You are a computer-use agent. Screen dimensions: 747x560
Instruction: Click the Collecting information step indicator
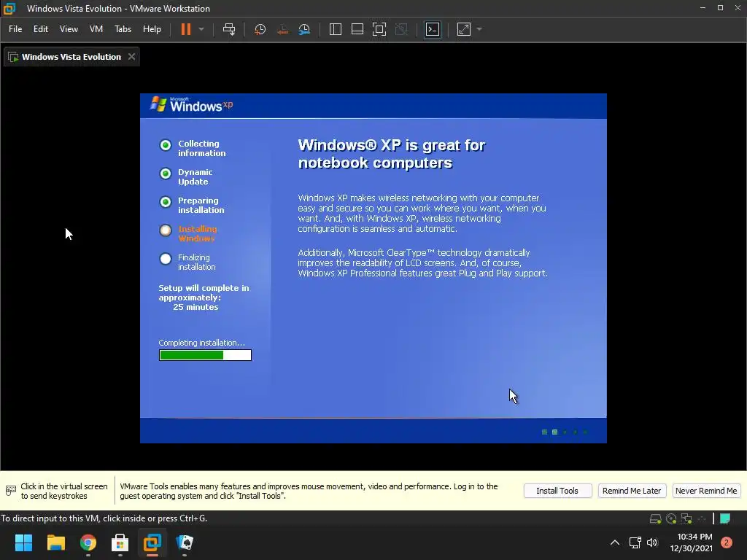166,145
